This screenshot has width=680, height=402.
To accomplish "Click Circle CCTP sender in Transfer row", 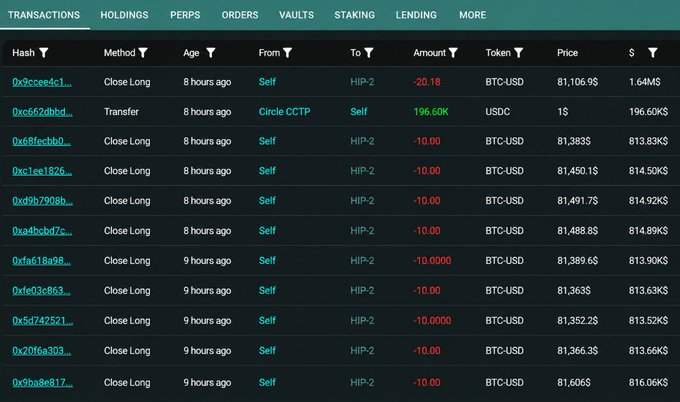I will coord(284,112).
